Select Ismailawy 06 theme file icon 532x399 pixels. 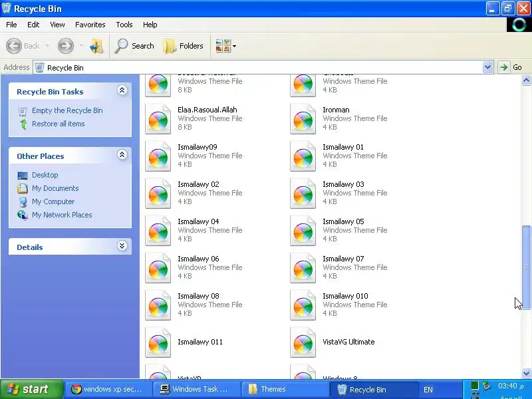pyautogui.click(x=158, y=269)
